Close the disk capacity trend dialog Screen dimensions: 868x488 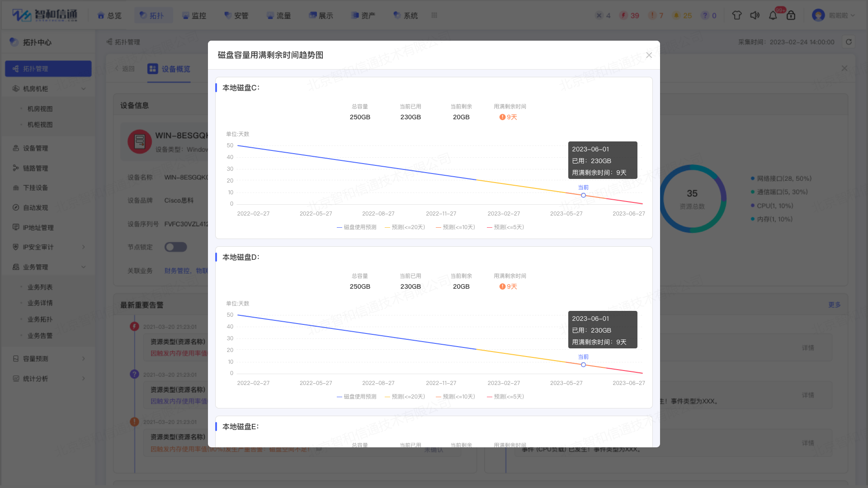[649, 55]
